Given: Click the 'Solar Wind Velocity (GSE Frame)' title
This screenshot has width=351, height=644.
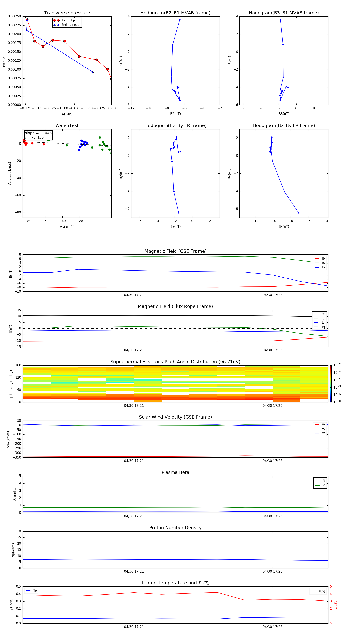Looking at the screenshot, I should [x=175, y=417].
